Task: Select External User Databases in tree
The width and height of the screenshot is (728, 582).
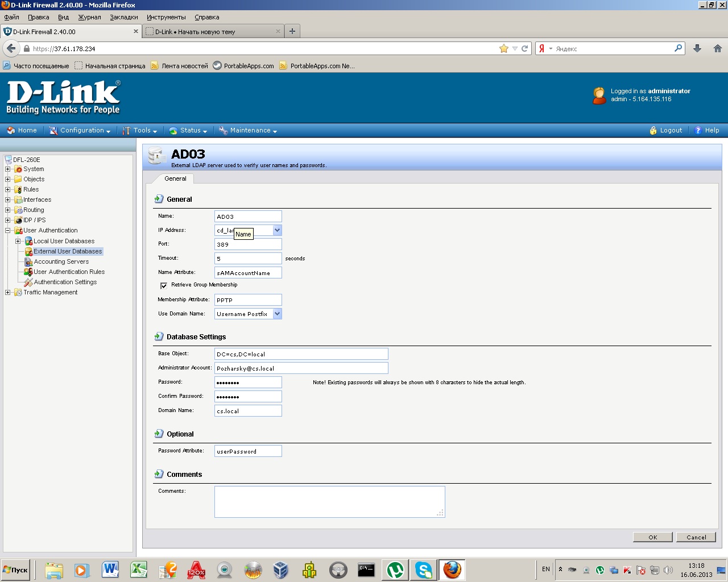Action: coord(68,251)
